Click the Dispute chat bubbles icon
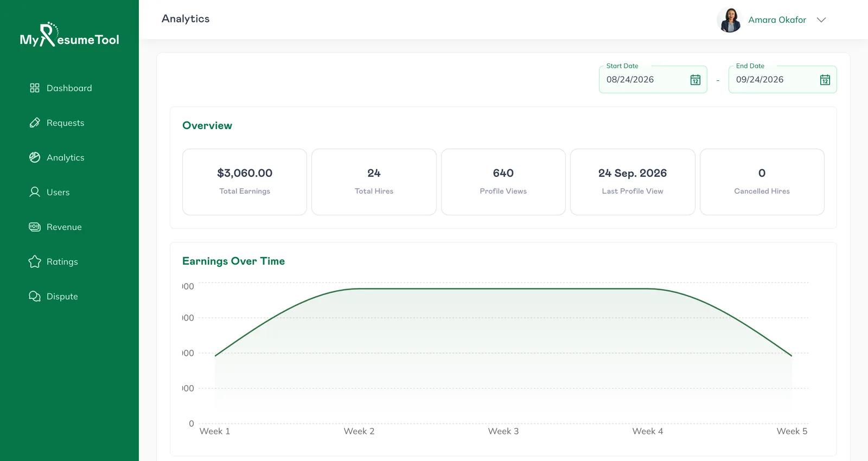Screen dimensions: 868x461 pos(35,296)
